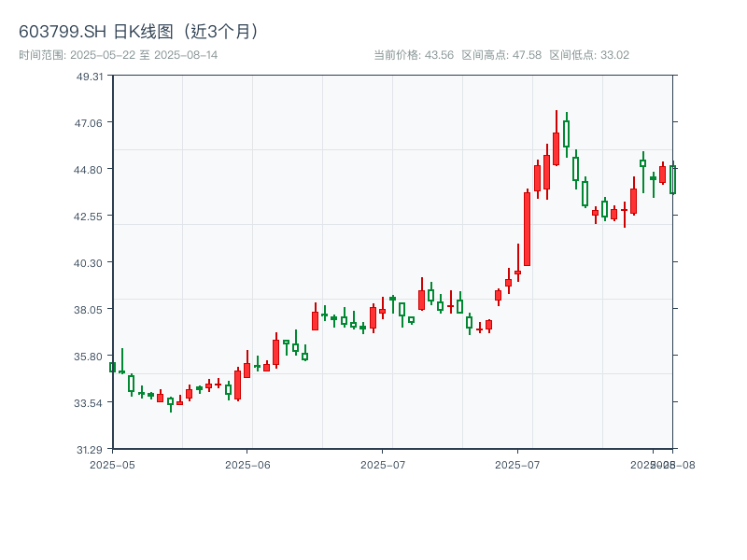Screen dimensions: 747x560
Task: Click the first green candle at left edge
Action: tap(112, 367)
